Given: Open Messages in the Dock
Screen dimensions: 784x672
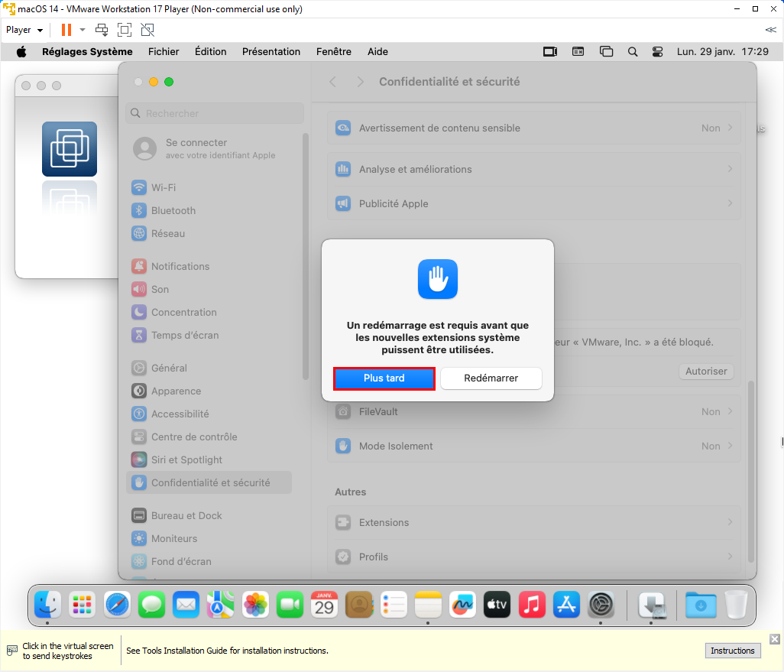Looking at the screenshot, I should point(151,605).
